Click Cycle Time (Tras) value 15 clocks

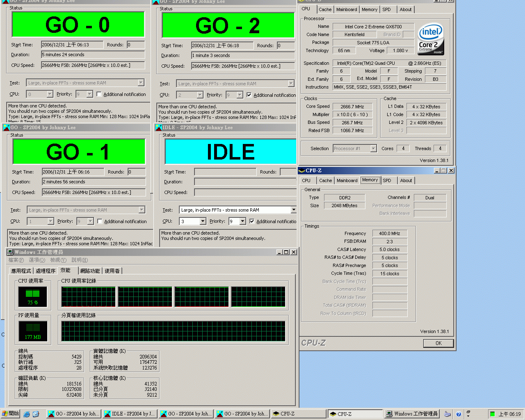point(389,274)
